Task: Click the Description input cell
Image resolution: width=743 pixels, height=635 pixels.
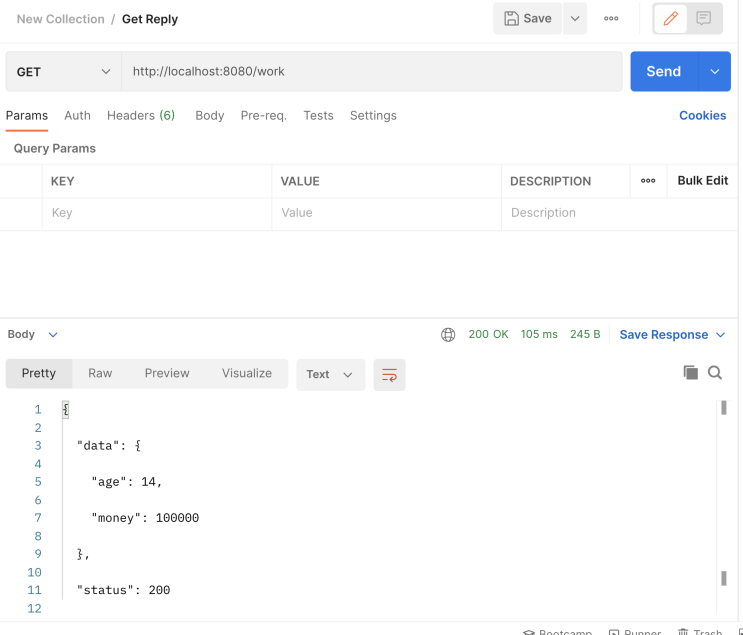Action: point(619,213)
